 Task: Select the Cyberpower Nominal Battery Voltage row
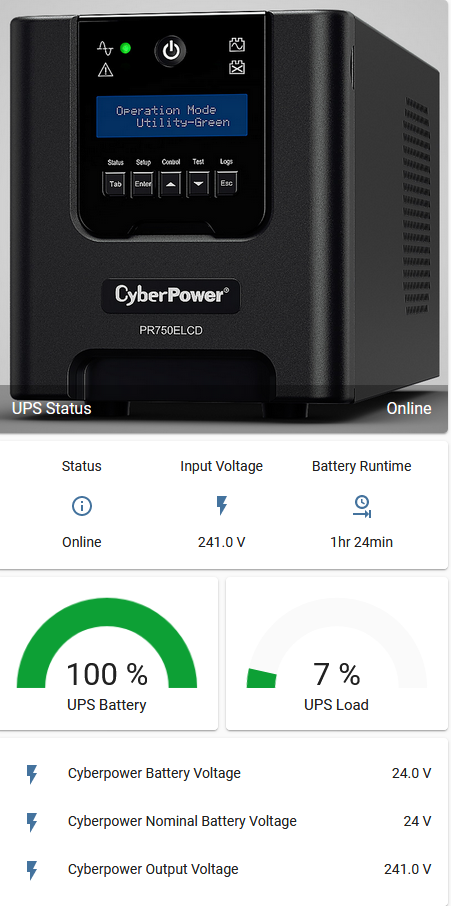224,822
